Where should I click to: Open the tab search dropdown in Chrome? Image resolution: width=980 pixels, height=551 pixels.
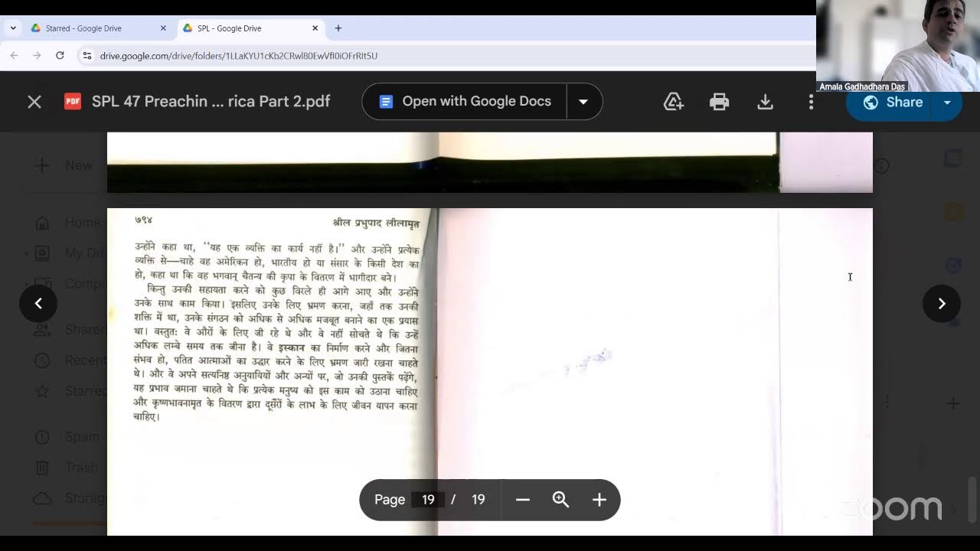tap(13, 28)
